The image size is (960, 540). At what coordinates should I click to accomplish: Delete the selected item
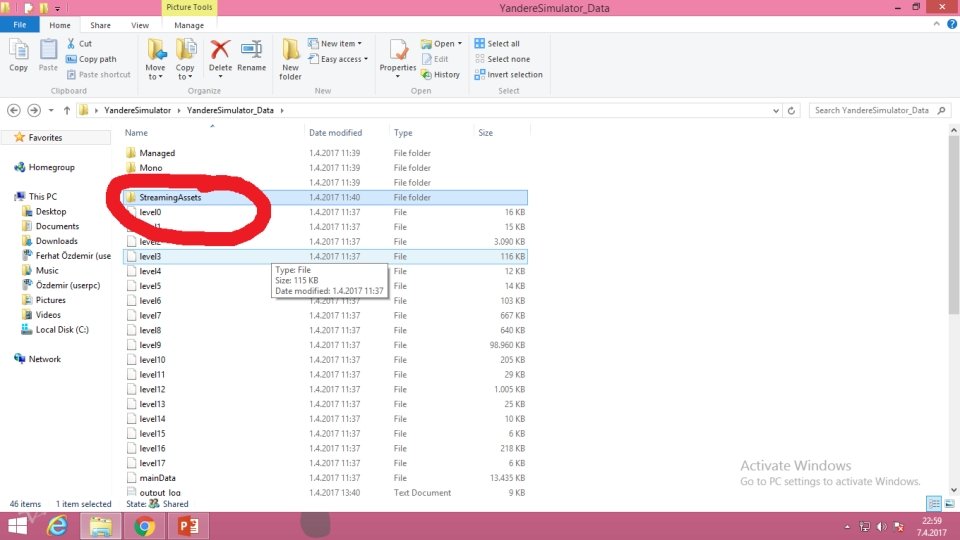[220, 59]
